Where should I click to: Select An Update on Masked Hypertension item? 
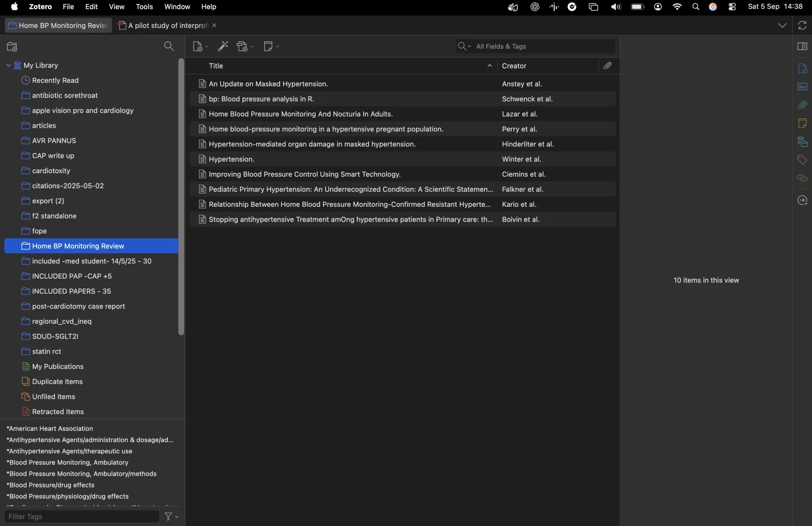(402, 84)
